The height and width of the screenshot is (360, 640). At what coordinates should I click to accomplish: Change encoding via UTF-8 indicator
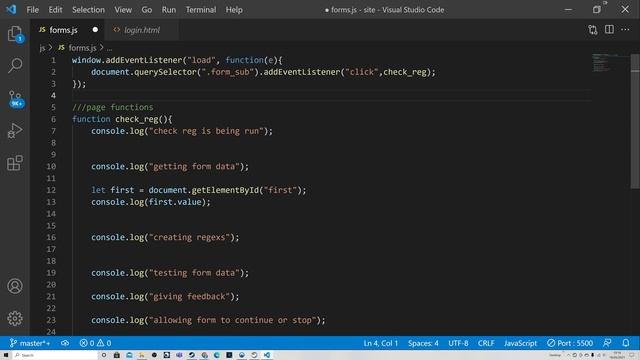pos(458,343)
